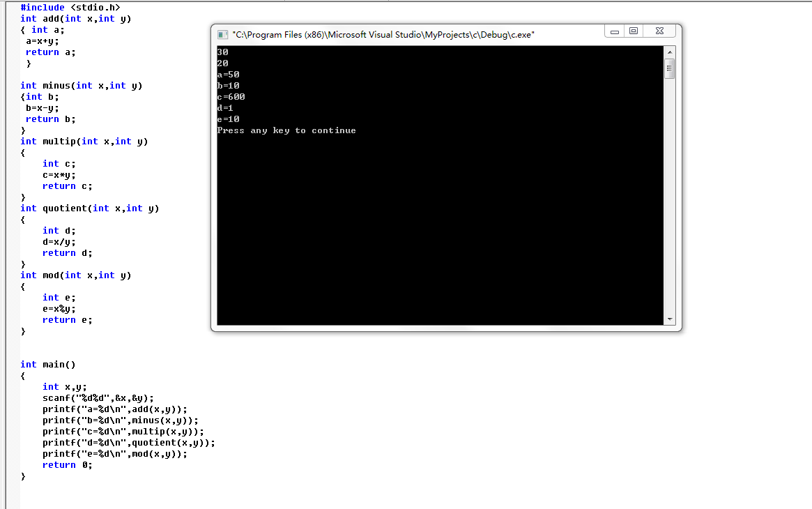Click the "int add(int x,int y)" declaration
812x509 pixels.
[75, 19]
